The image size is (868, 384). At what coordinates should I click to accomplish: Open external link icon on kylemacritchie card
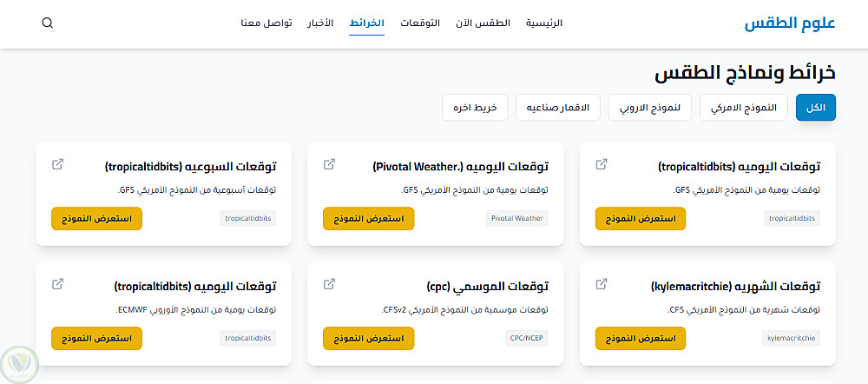click(602, 284)
